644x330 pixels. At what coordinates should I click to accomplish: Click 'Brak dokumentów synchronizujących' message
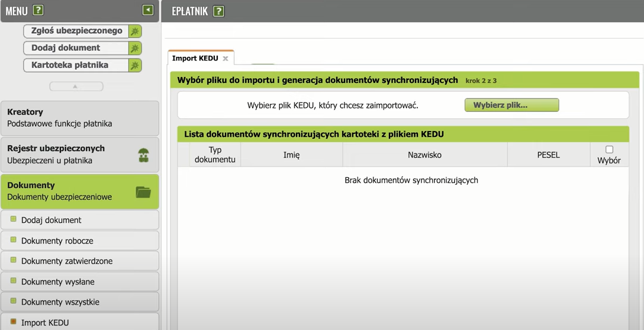[x=411, y=180]
